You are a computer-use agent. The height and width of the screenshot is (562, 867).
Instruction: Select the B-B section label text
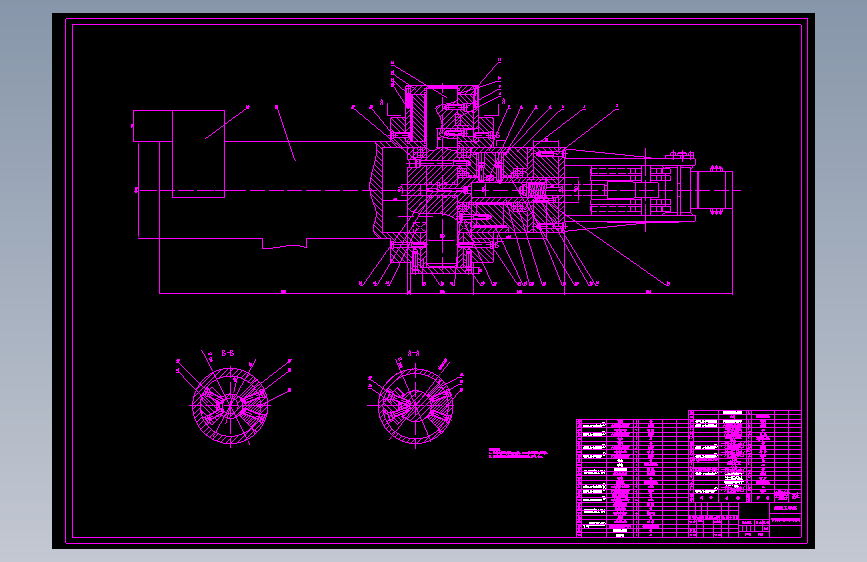(x=228, y=353)
